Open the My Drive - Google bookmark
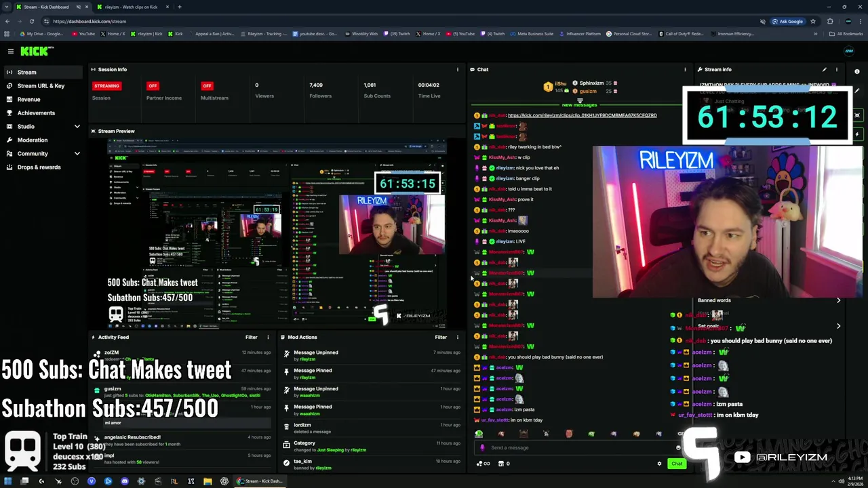 click(x=41, y=33)
